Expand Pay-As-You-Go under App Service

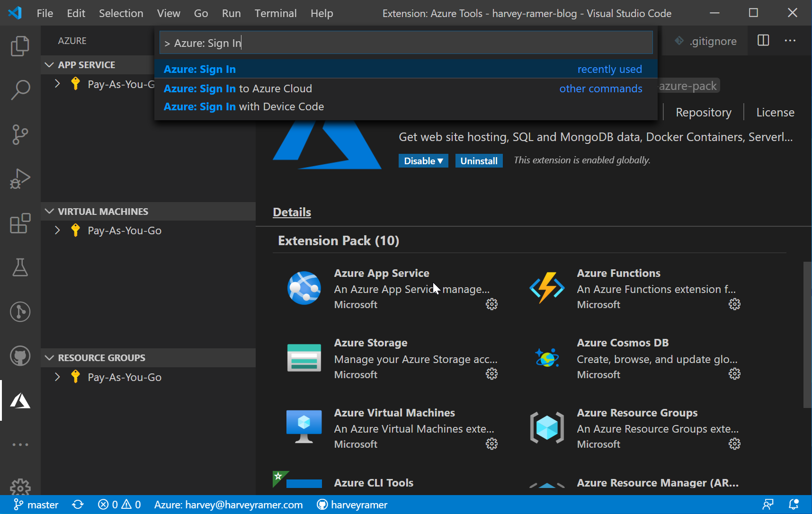57,84
